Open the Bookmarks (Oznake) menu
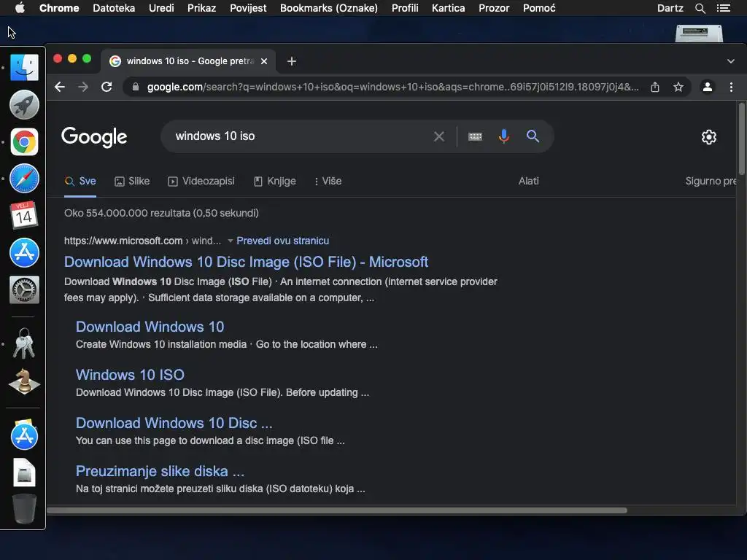The width and height of the screenshot is (747, 560). coord(329,8)
